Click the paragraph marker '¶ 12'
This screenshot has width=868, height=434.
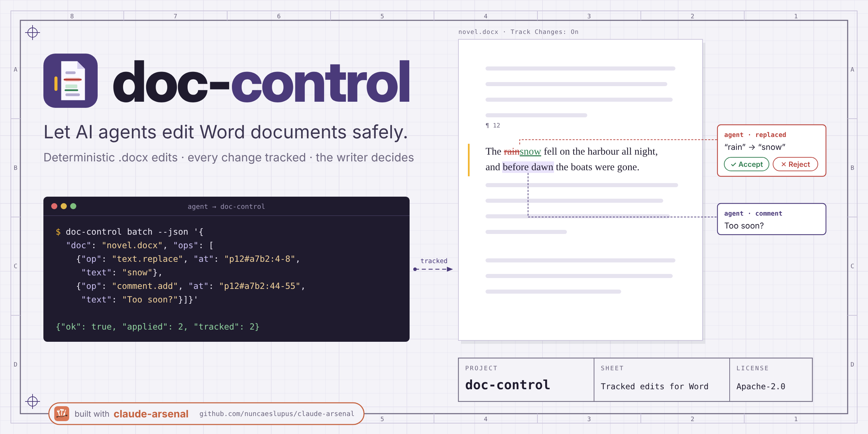coord(493,125)
